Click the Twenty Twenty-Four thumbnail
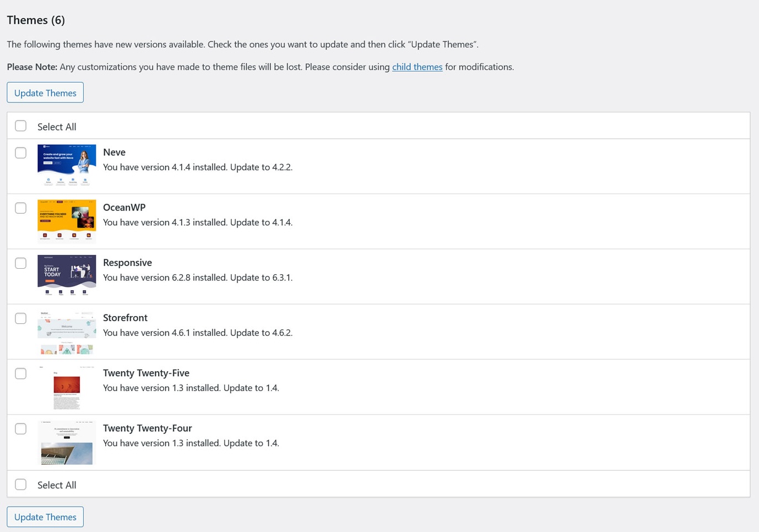The height and width of the screenshot is (532, 759). click(66, 442)
